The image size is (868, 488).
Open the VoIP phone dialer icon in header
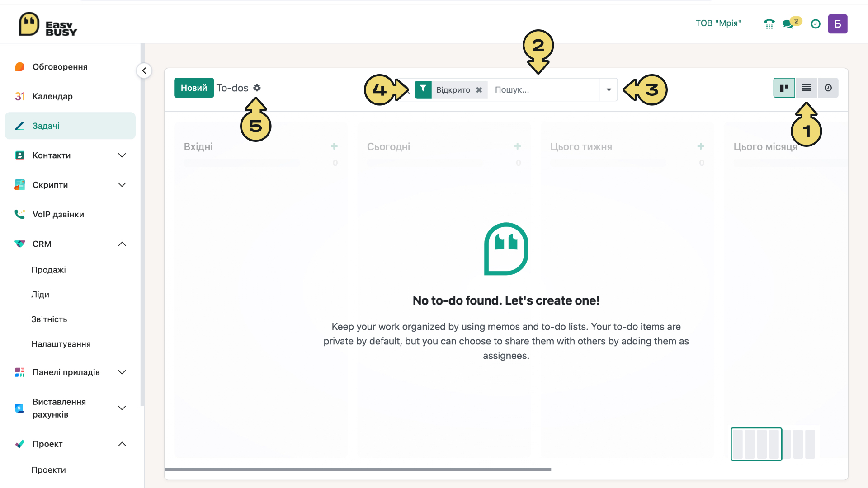(x=769, y=24)
